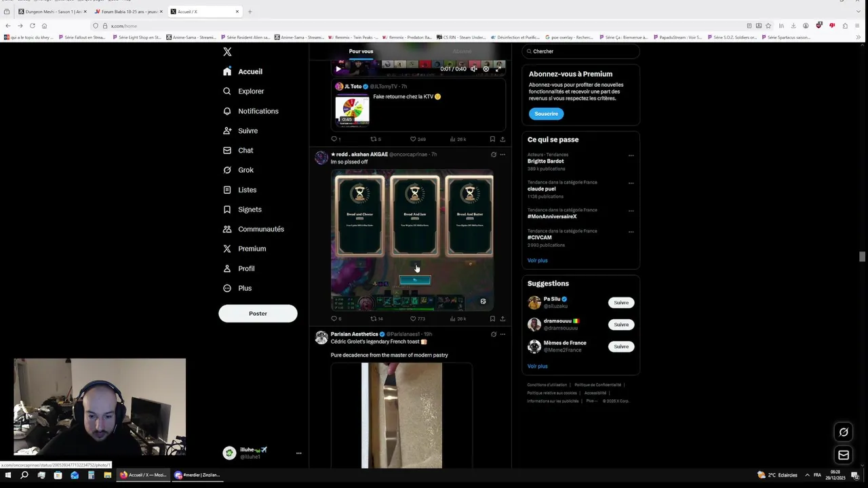Viewport: 868px width, 488px height.
Task: Open more options for #MonAnniversaireX trend
Action: pos(631,211)
